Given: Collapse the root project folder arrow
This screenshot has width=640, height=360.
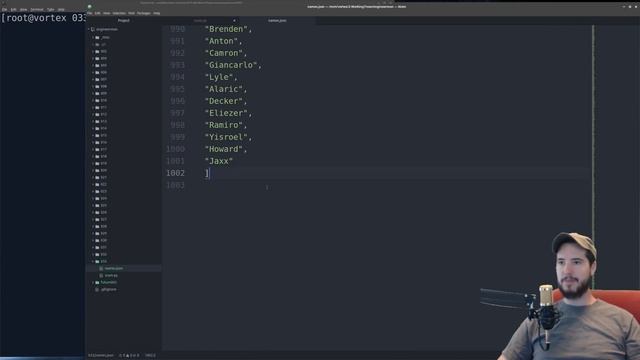Looking at the screenshot, I should [89, 29].
